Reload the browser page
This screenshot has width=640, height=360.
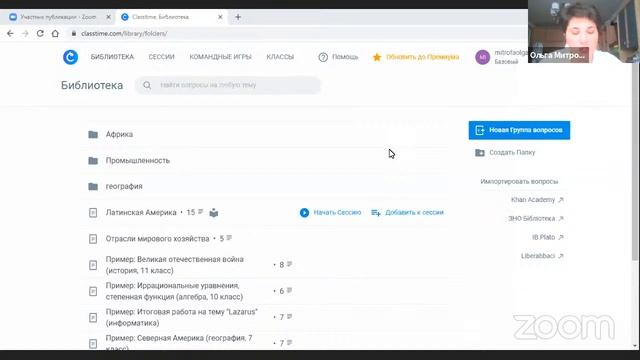[x=40, y=33]
